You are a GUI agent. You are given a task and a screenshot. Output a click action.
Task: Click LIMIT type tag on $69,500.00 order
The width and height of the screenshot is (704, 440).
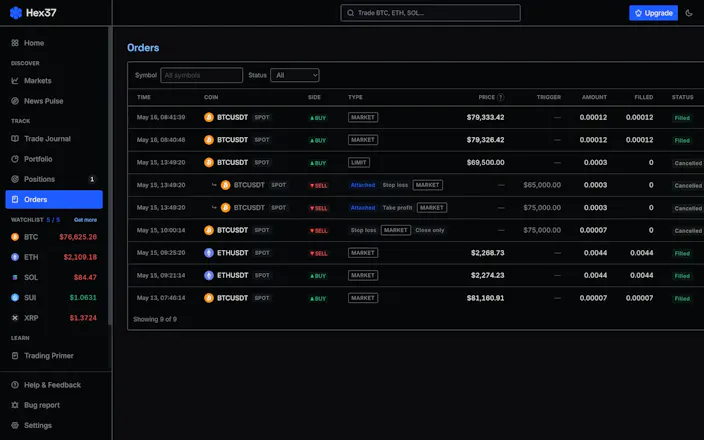[x=359, y=163]
